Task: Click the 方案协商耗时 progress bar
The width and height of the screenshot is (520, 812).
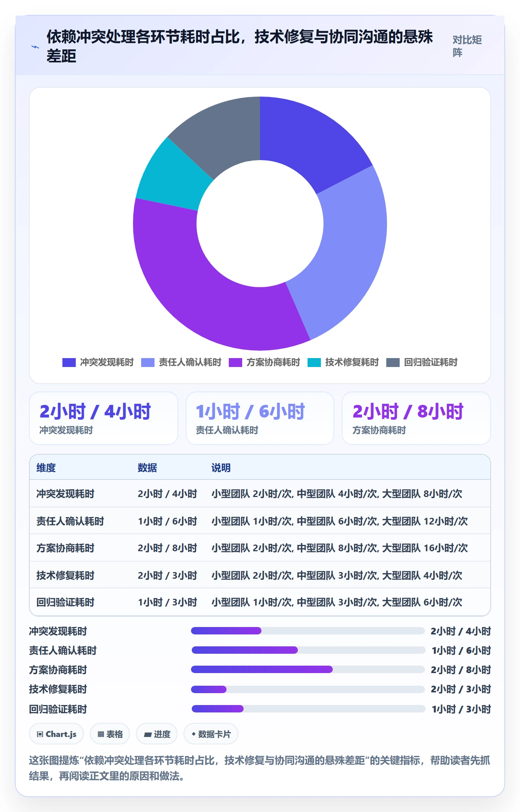Action: click(308, 669)
